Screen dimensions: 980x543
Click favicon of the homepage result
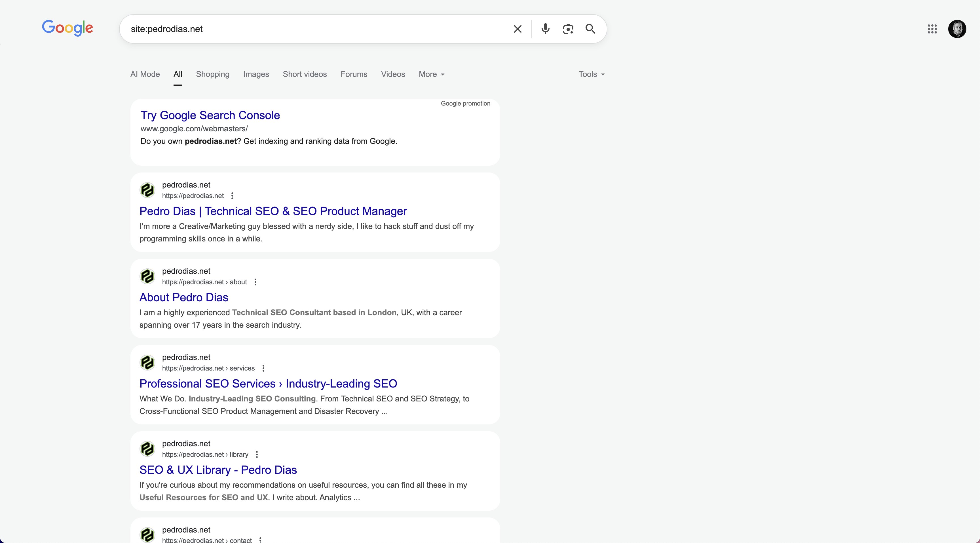(147, 190)
